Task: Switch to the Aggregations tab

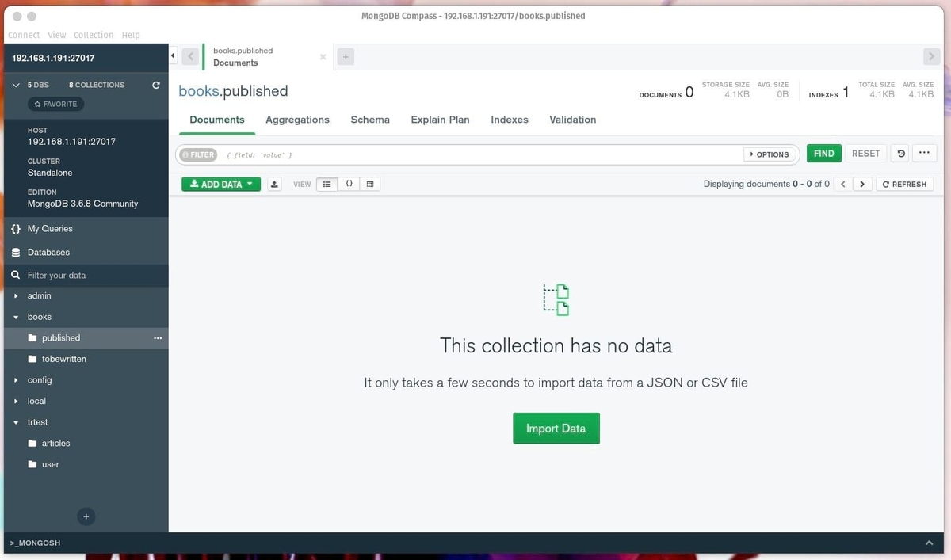Action: coord(297,120)
